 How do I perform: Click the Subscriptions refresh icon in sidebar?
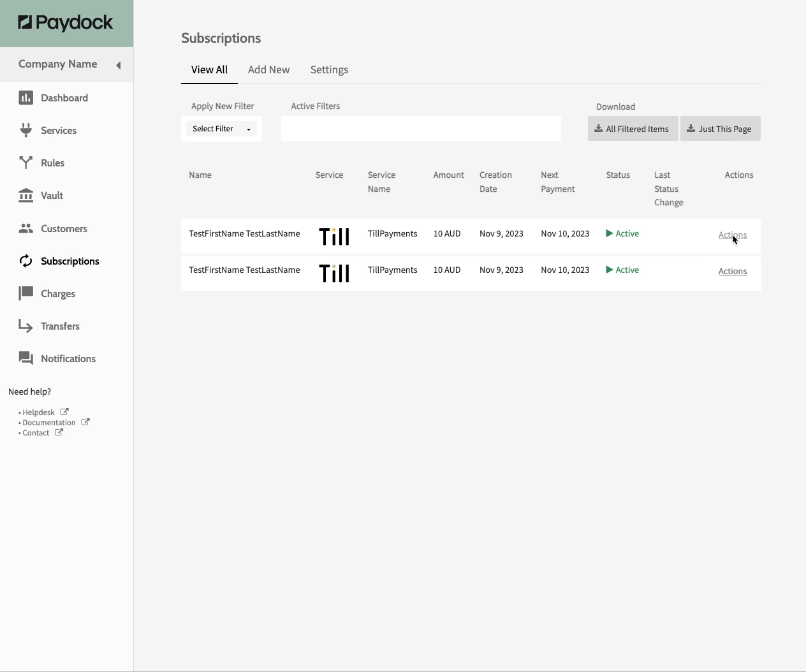[26, 261]
